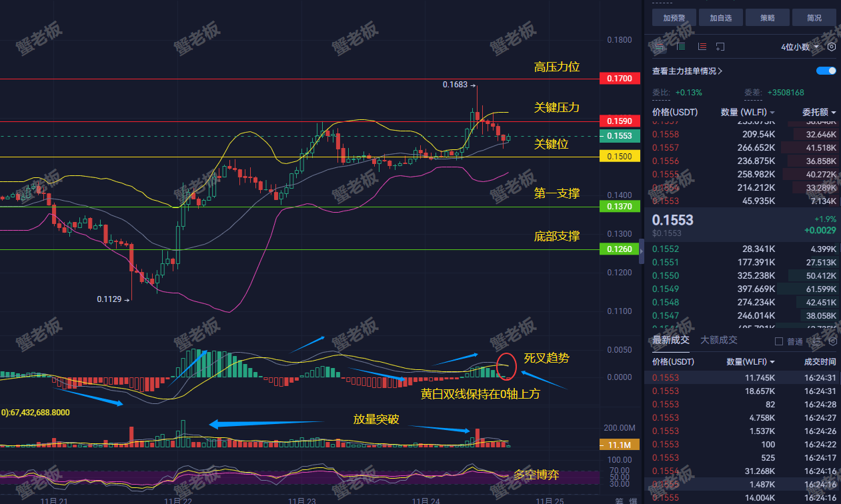The width and height of the screenshot is (841, 504).
Task: Select combined buy/sell order book view icon
Action: click(659, 47)
